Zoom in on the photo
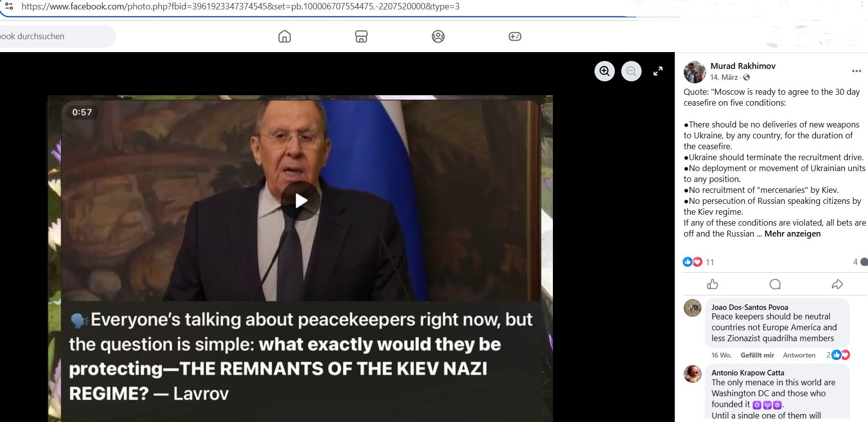Viewport: 868px width, 422px height. tap(604, 71)
